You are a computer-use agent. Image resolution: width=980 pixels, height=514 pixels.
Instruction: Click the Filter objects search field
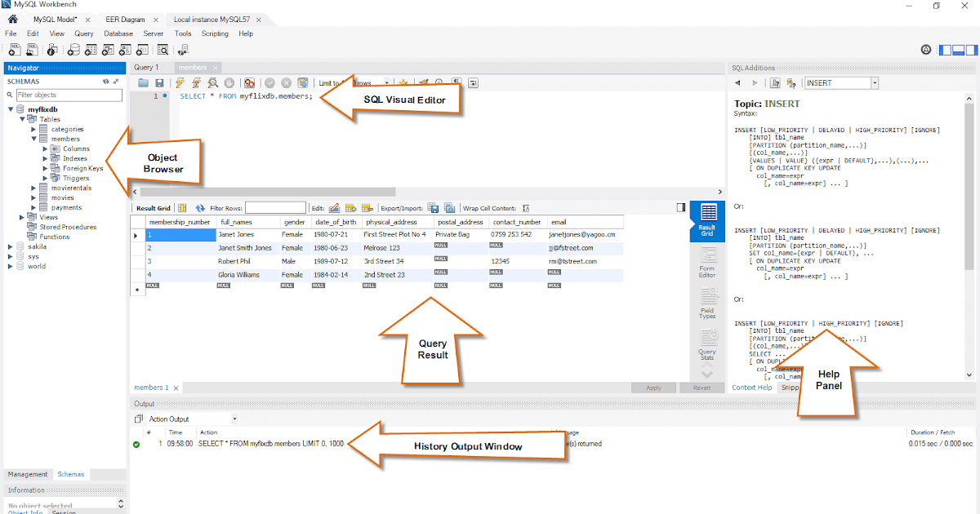click(69, 95)
